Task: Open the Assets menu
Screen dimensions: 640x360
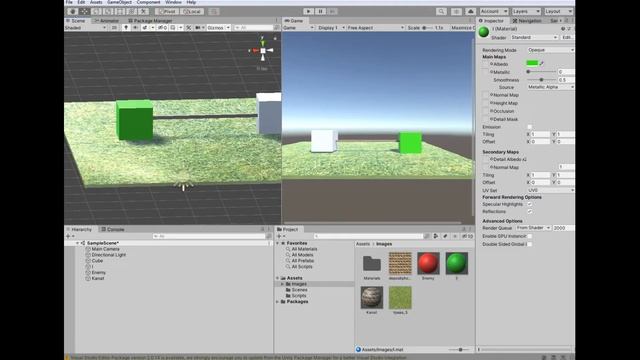Action: tap(96, 2)
